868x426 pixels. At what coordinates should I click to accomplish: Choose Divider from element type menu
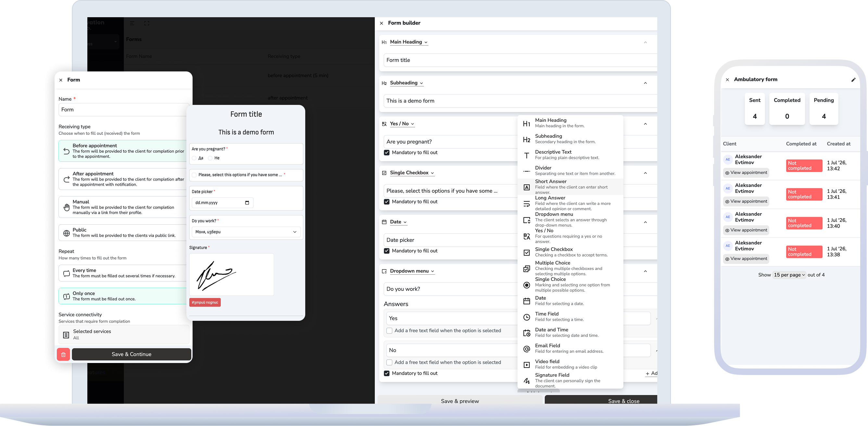click(x=570, y=170)
